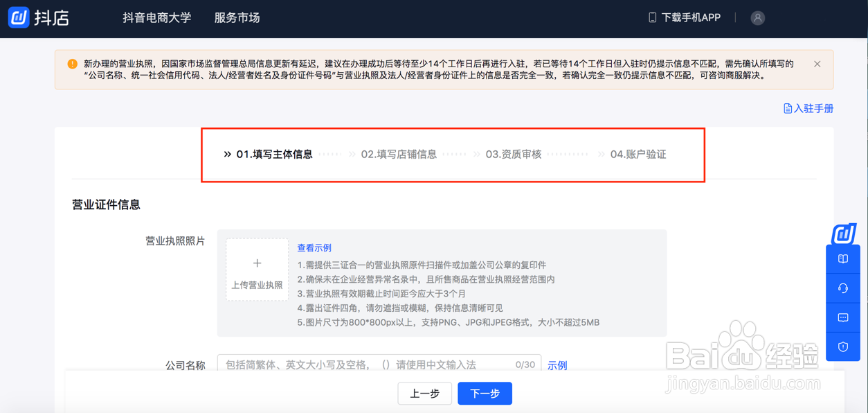Click requirement line 3.营业执照有效期截止时间距今应大于3个月
Viewport: 868px width, 413px height.
382,294
